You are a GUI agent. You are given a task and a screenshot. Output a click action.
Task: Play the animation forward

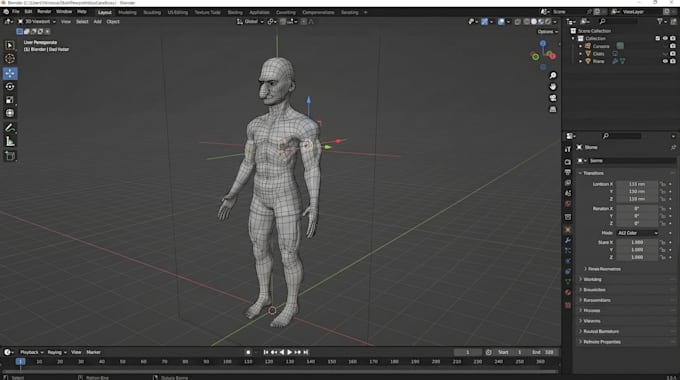290,352
